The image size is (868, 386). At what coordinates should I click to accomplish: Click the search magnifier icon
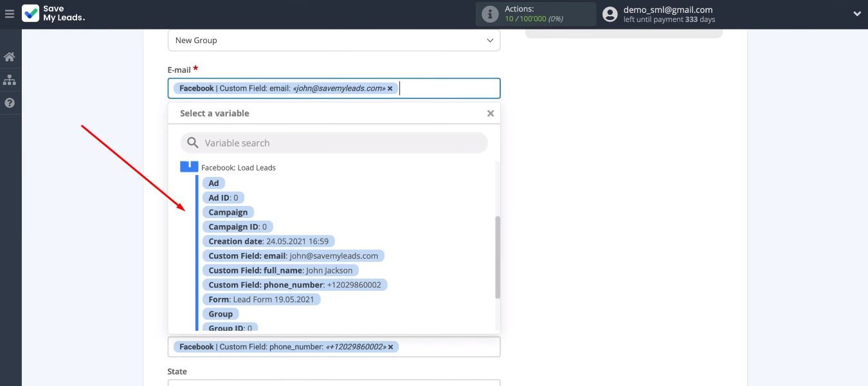[x=192, y=143]
